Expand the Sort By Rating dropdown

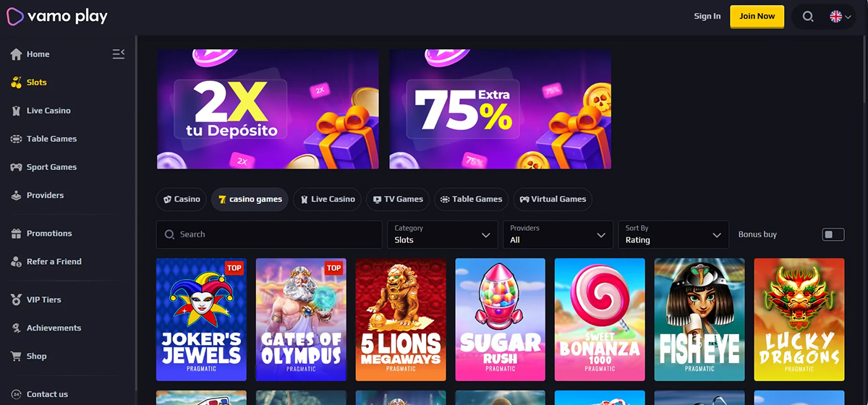673,234
